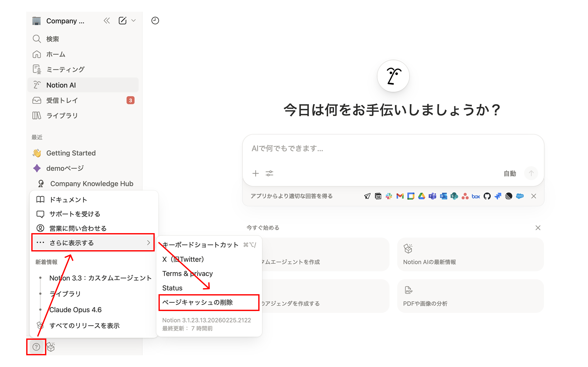Open the 自動 model selector
This screenshot has height=367, width=588.
tap(510, 174)
